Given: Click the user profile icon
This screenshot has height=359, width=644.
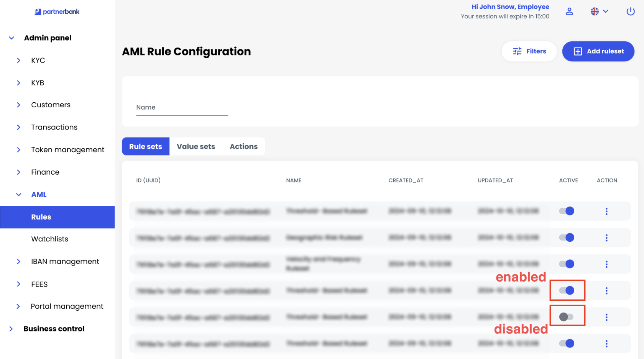Looking at the screenshot, I should click(x=569, y=11).
